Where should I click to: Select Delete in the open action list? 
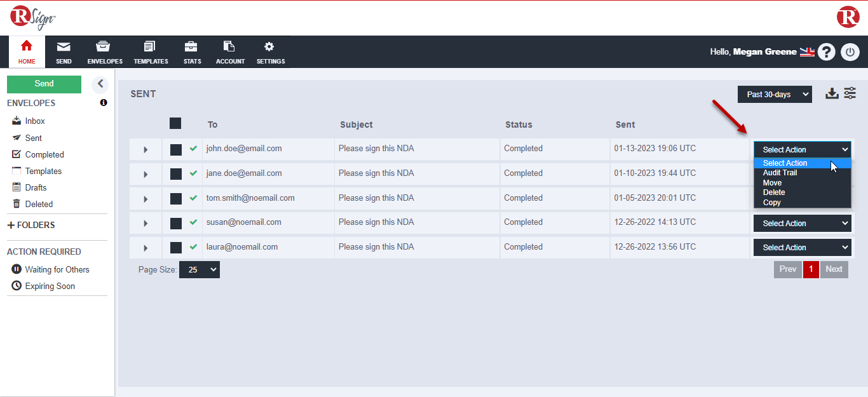tap(774, 192)
